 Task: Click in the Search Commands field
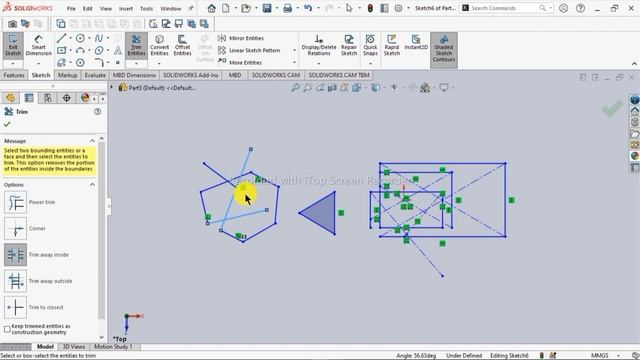[x=506, y=8]
